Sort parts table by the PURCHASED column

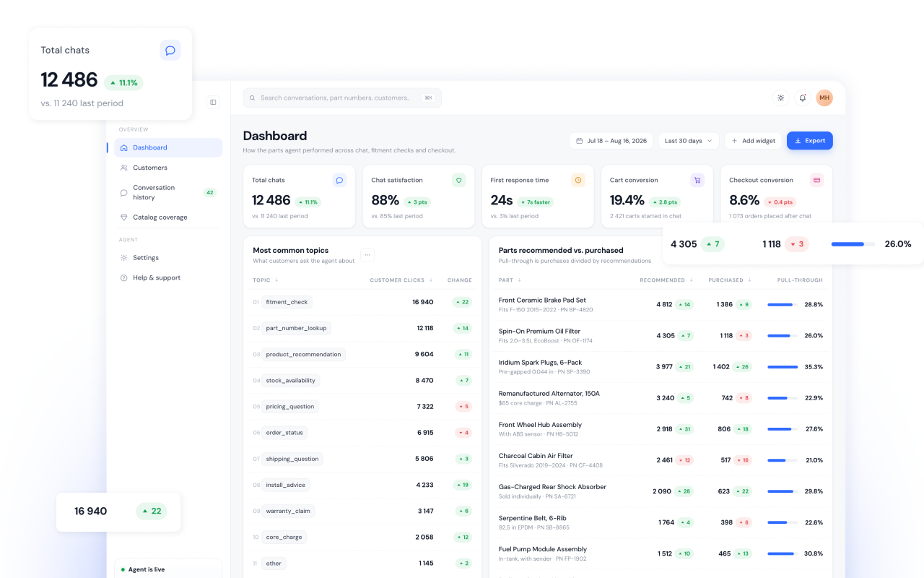730,280
